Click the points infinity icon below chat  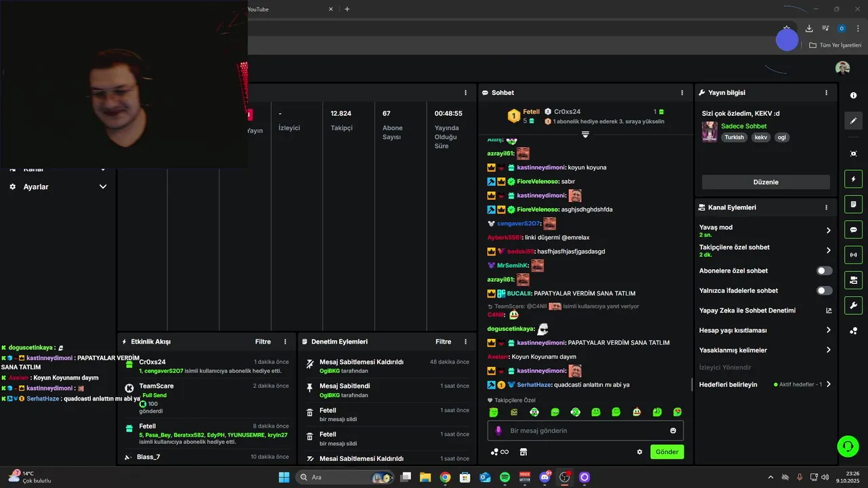point(500,452)
